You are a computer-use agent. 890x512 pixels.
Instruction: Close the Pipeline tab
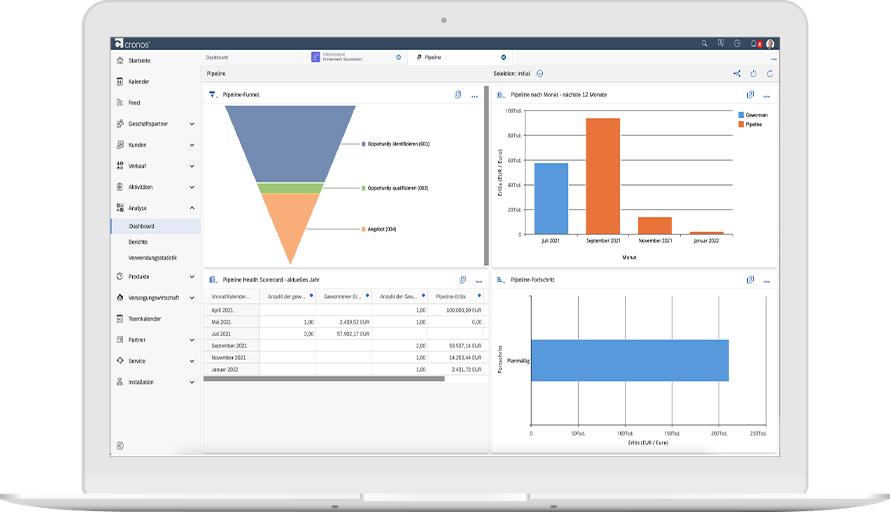tap(503, 58)
